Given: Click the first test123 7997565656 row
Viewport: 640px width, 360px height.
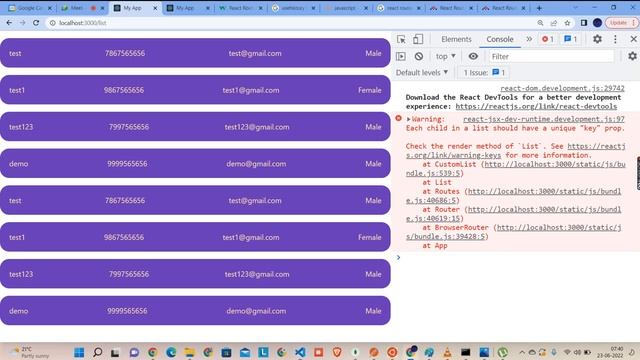Looking at the screenshot, I should [x=195, y=127].
